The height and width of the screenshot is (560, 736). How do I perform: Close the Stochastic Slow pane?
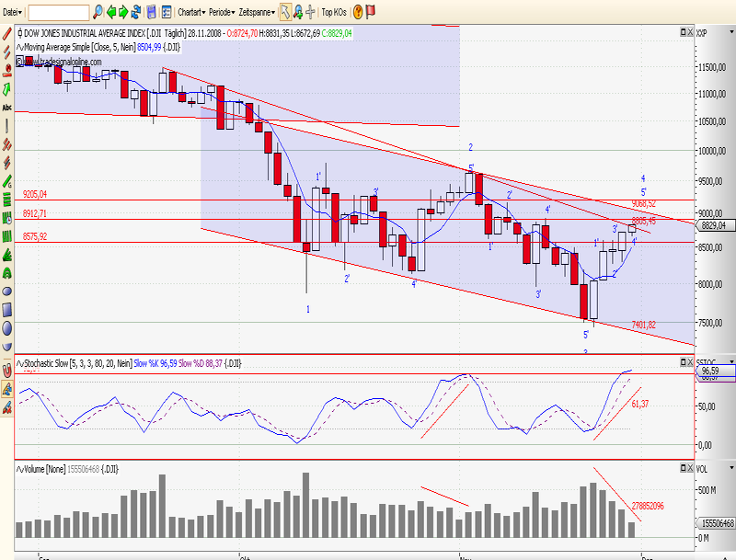[690, 362]
